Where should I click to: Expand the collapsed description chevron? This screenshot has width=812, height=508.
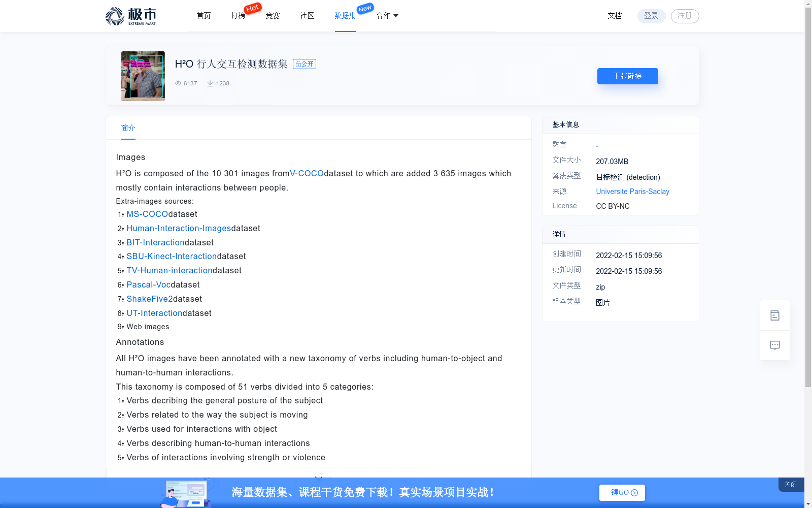click(319, 477)
